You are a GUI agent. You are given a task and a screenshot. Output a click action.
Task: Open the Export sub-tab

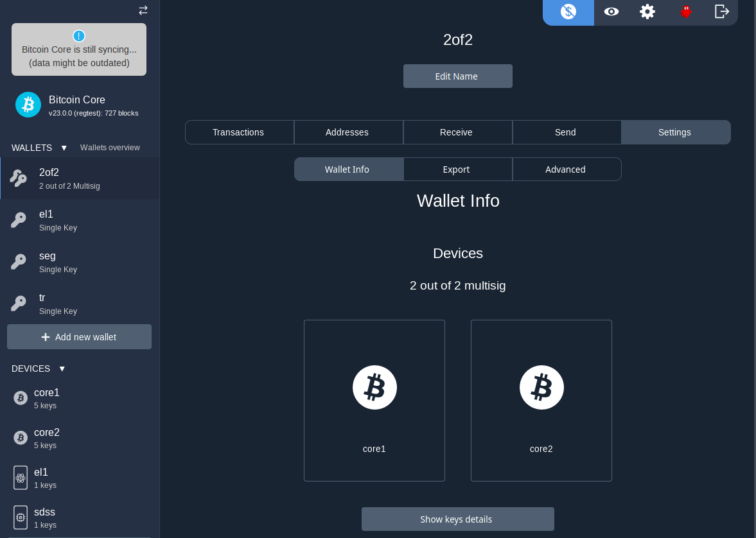coord(457,169)
